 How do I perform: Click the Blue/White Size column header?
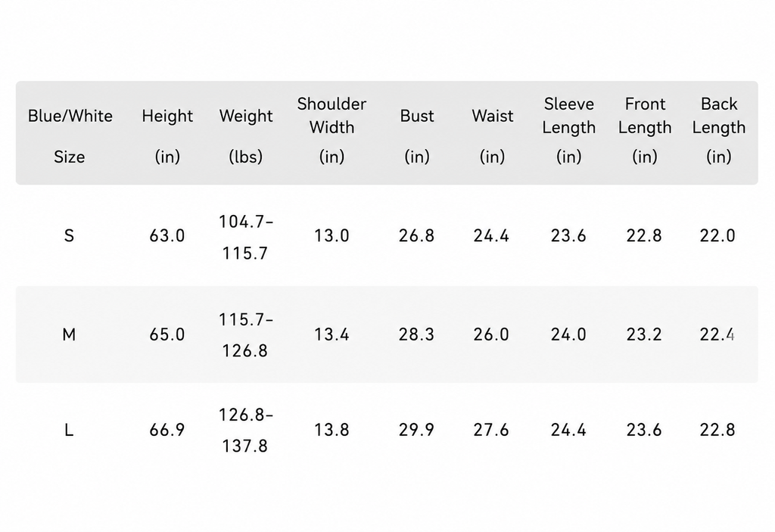(70, 136)
